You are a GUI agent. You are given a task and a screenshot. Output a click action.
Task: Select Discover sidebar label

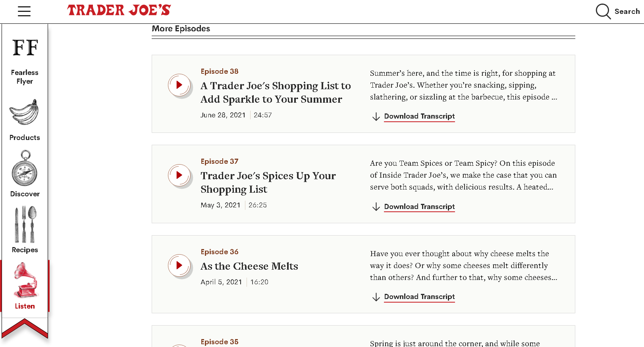tap(25, 194)
